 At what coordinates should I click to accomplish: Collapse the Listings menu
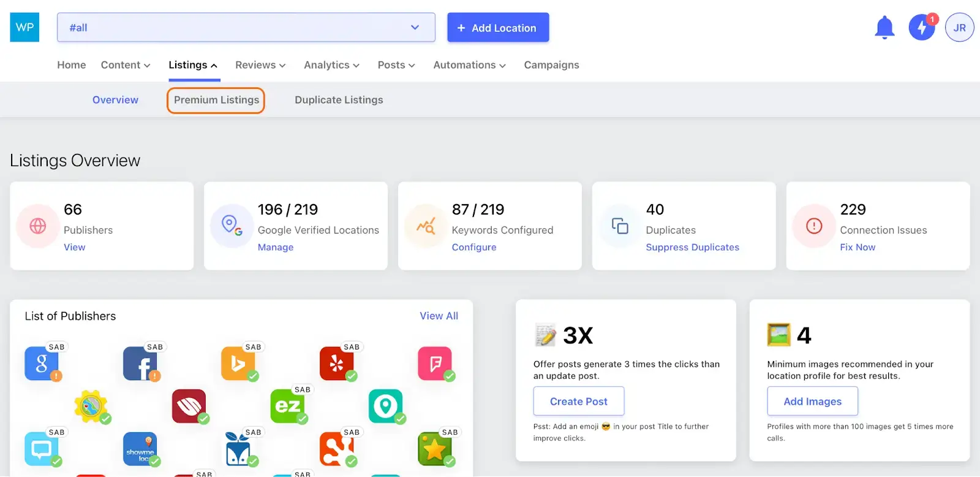pos(193,65)
